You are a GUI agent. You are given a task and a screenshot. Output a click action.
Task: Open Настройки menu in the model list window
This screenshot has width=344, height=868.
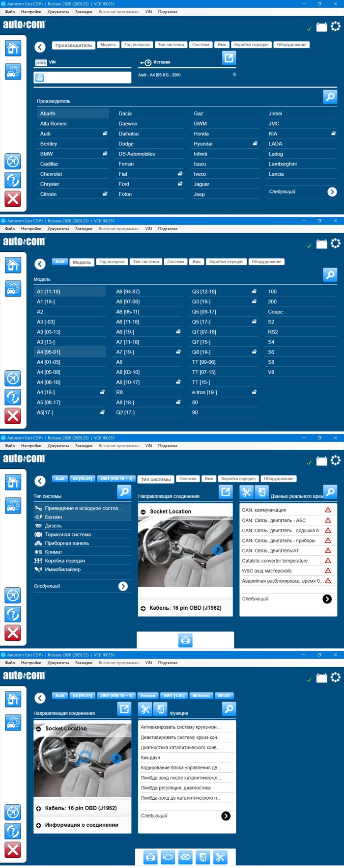point(31,229)
